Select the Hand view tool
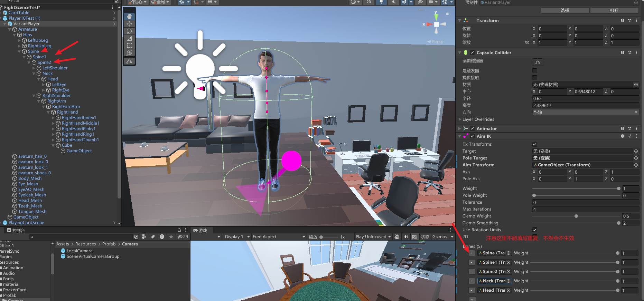Image resolution: width=644 pixels, height=301 pixels. click(129, 17)
